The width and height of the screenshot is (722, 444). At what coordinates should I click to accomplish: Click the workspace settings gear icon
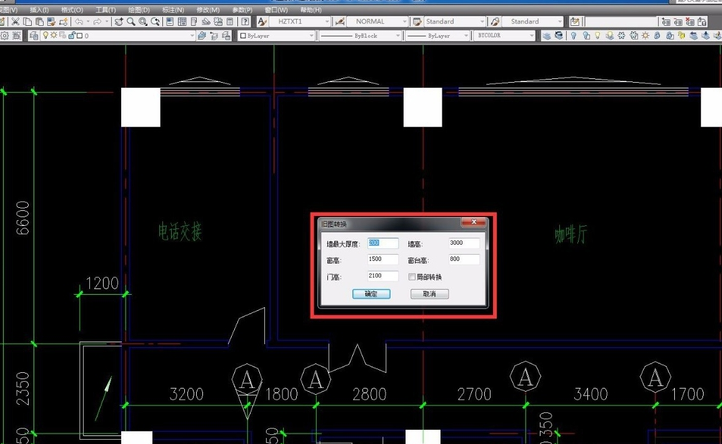[5, 35]
